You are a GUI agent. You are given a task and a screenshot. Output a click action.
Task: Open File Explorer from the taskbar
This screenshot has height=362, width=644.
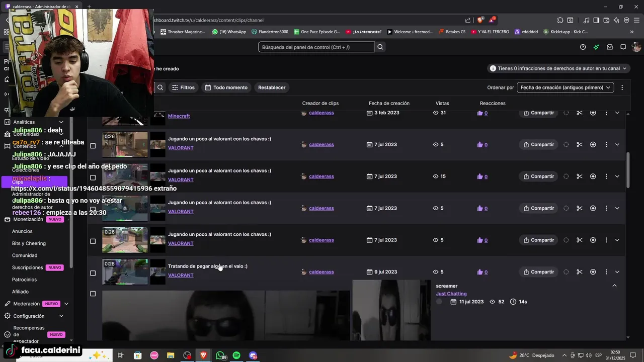(171, 355)
